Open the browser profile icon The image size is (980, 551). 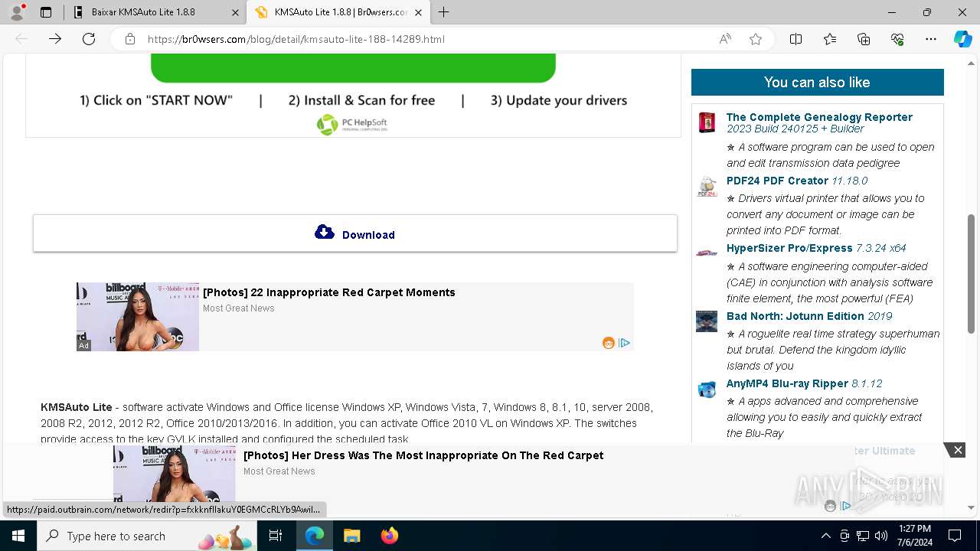tap(17, 12)
